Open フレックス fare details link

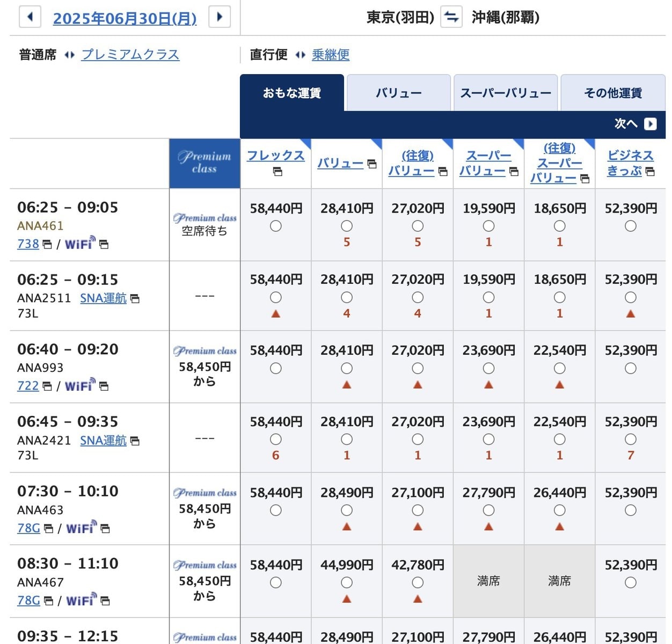pyautogui.click(x=275, y=156)
